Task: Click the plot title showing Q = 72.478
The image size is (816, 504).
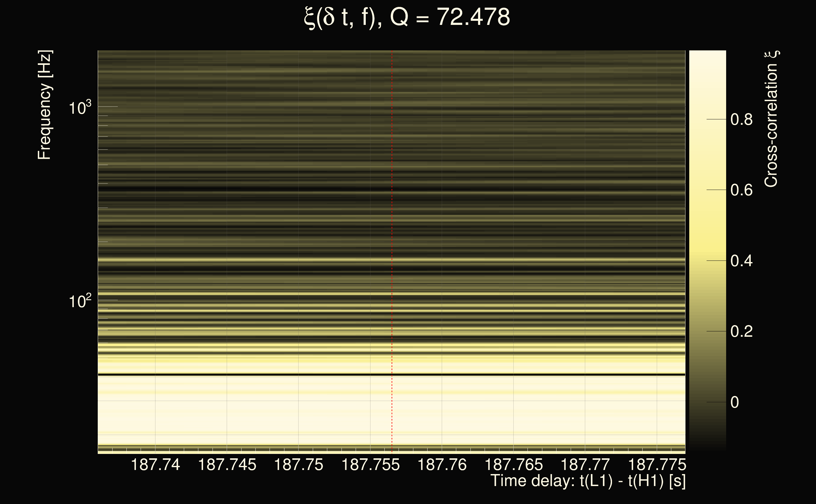Action: click(x=407, y=17)
